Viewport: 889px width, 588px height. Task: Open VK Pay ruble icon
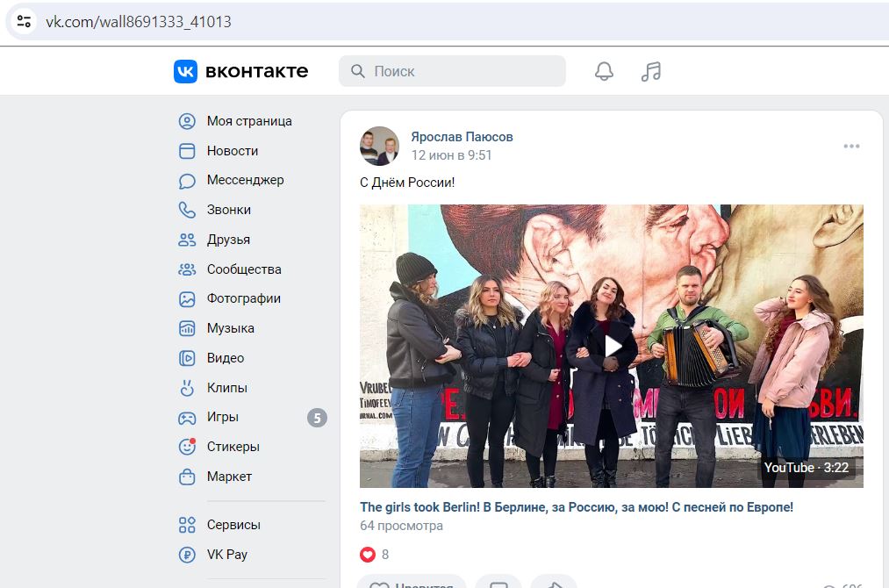point(187,555)
